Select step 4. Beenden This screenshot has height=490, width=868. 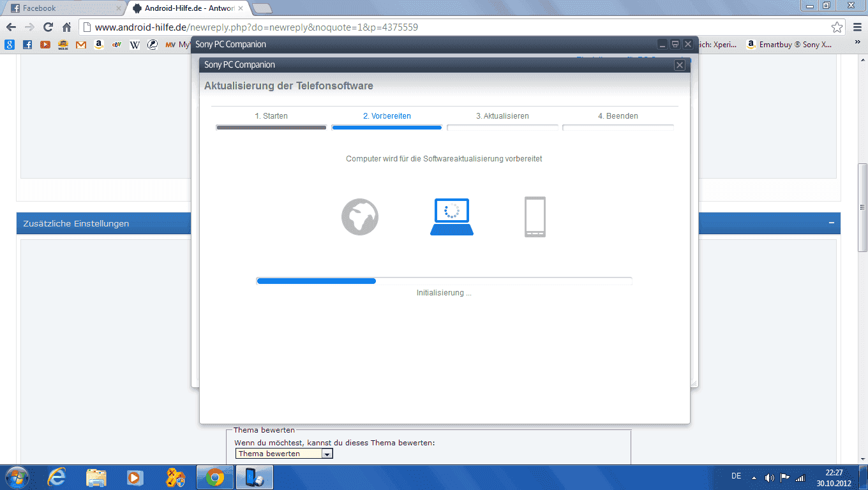click(x=618, y=116)
